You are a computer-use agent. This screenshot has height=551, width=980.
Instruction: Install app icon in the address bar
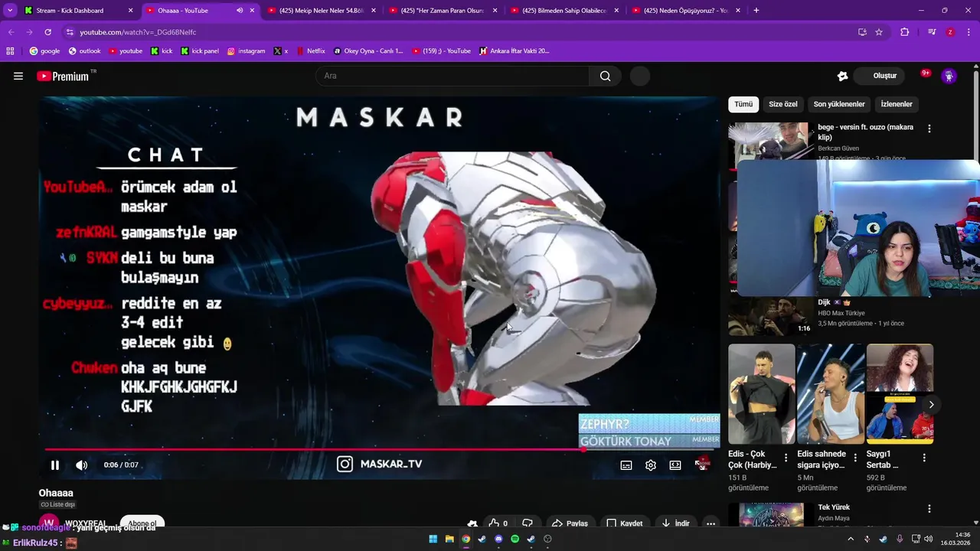[862, 32]
